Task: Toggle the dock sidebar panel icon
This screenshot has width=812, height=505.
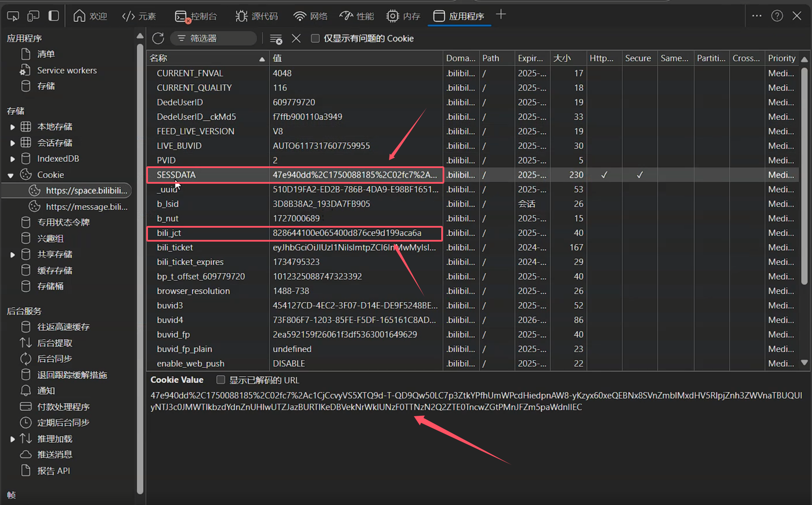Action: (54, 16)
